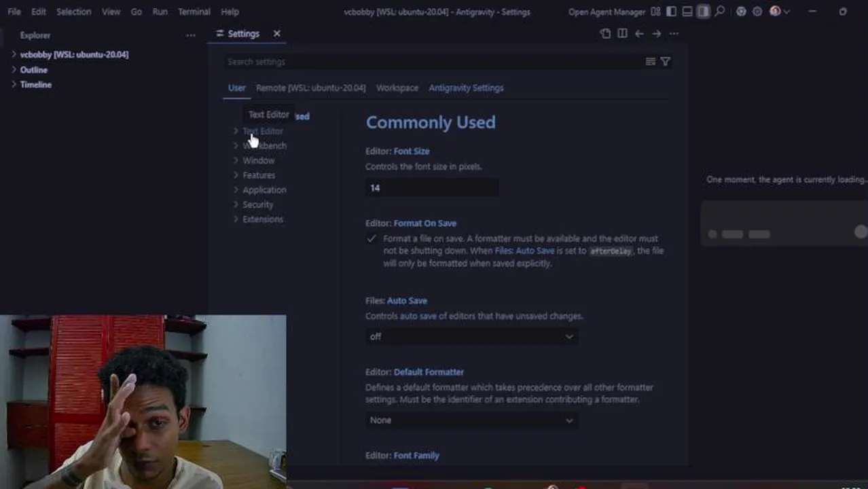Click the Explorer views ellipsis icon
Image resolution: width=868 pixels, height=489 pixels.
tap(191, 35)
